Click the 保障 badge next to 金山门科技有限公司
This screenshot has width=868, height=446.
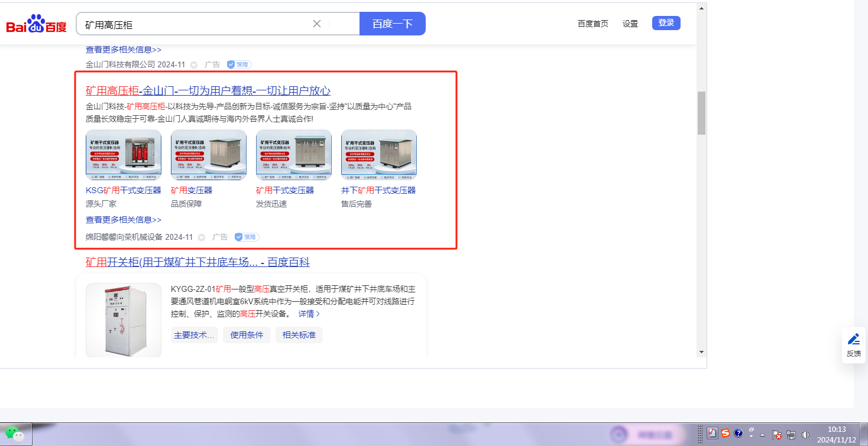click(x=239, y=64)
